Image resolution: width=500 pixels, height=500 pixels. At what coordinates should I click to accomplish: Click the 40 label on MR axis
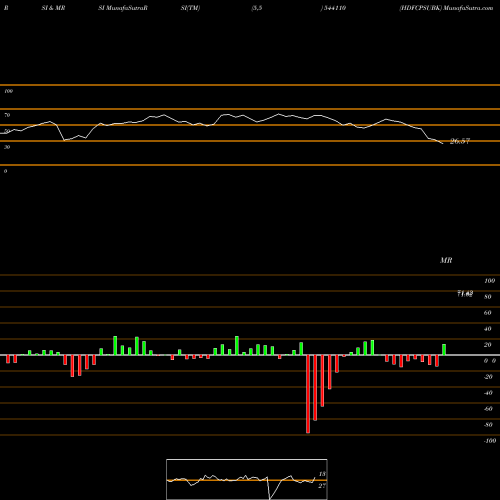click(487, 329)
